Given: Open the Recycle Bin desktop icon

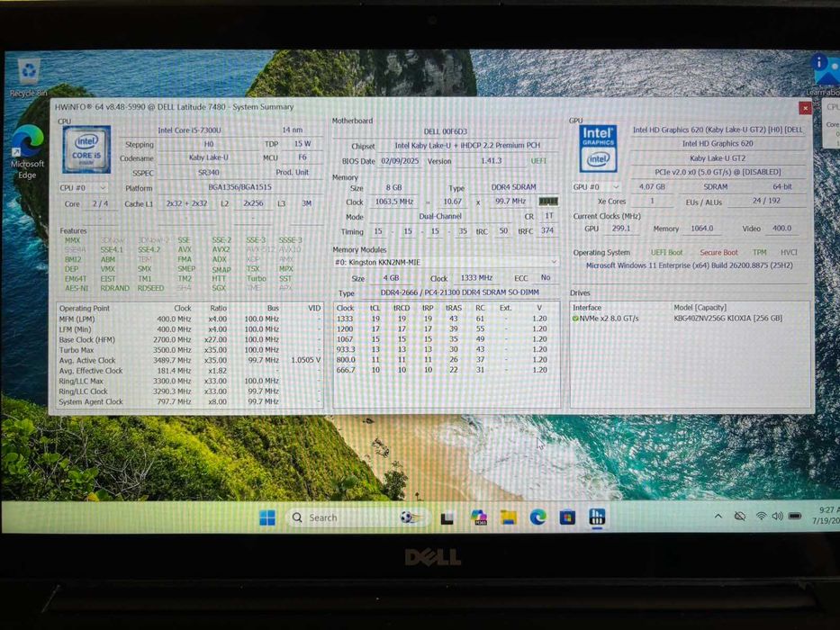Looking at the screenshot, I should 29,78.
